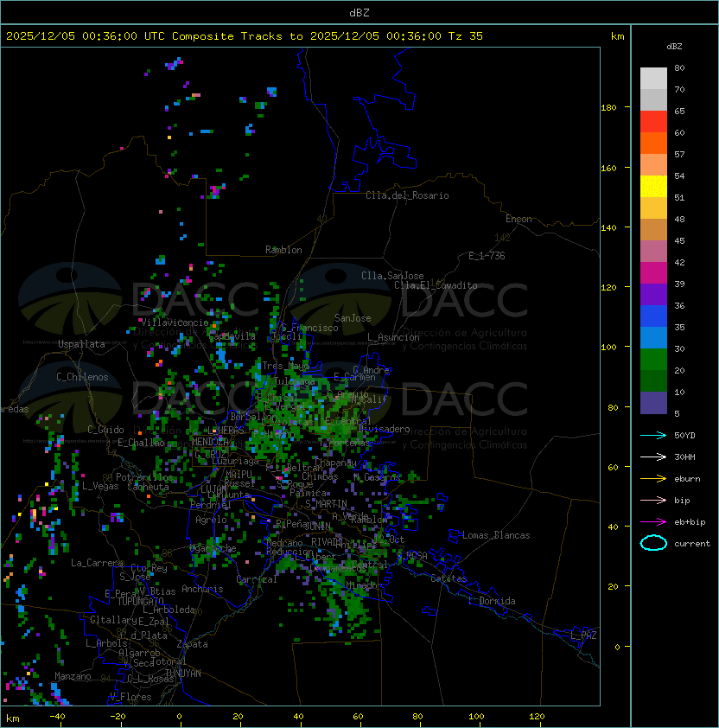Image resolution: width=719 pixels, height=728 pixels.
Task: Click the 120 km horizontal axis tick
Action: (537, 717)
